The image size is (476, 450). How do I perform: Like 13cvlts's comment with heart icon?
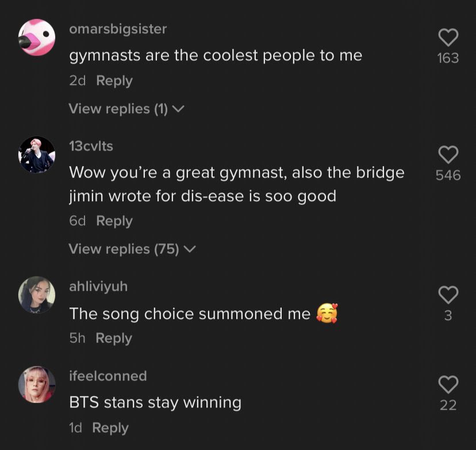point(448,155)
